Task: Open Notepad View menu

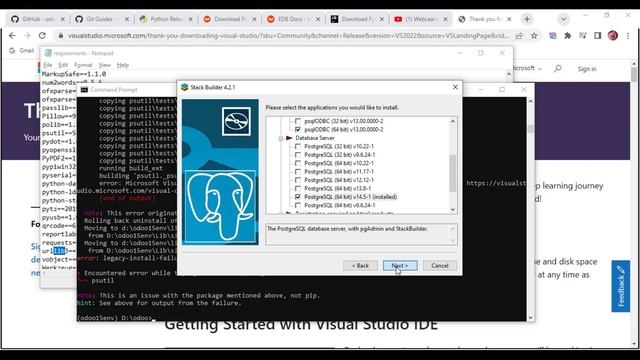Action: [x=104, y=65]
